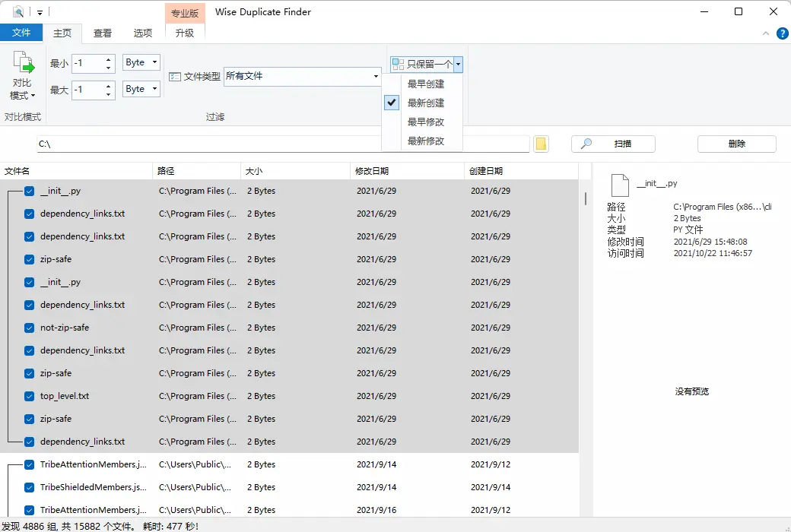The height and width of the screenshot is (532, 791).
Task: Switch to the 查看 tab
Action: [x=103, y=33]
